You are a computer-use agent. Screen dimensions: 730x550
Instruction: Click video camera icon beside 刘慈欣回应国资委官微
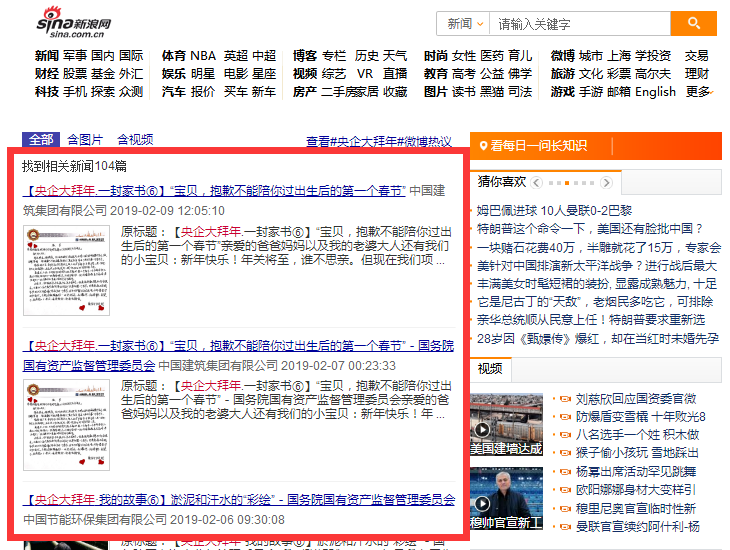(x=565, y=399)
